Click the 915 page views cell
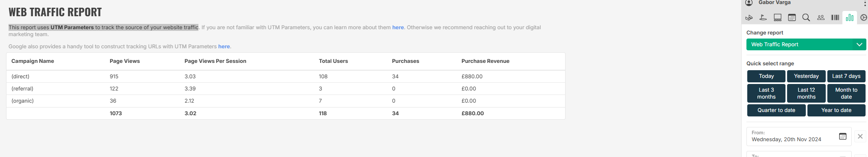Image resolution: width=868 pixels, height=157 pixels. pos(114,77)
